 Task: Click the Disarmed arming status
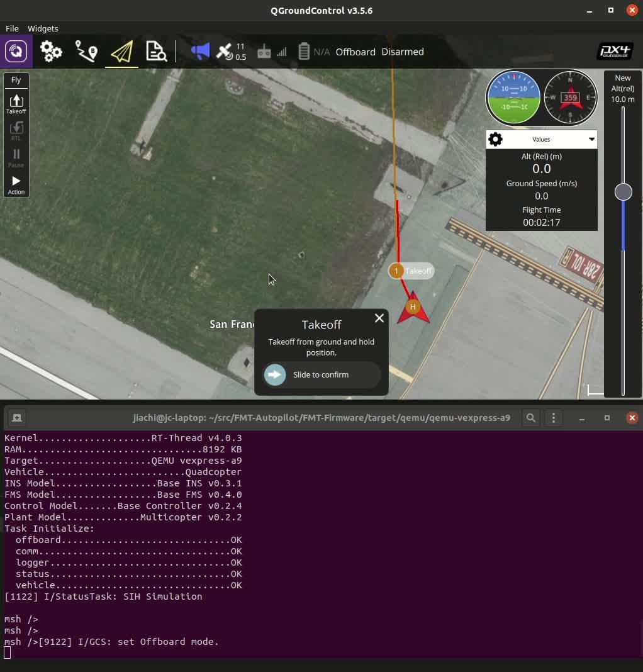click(x=402, y=52)
